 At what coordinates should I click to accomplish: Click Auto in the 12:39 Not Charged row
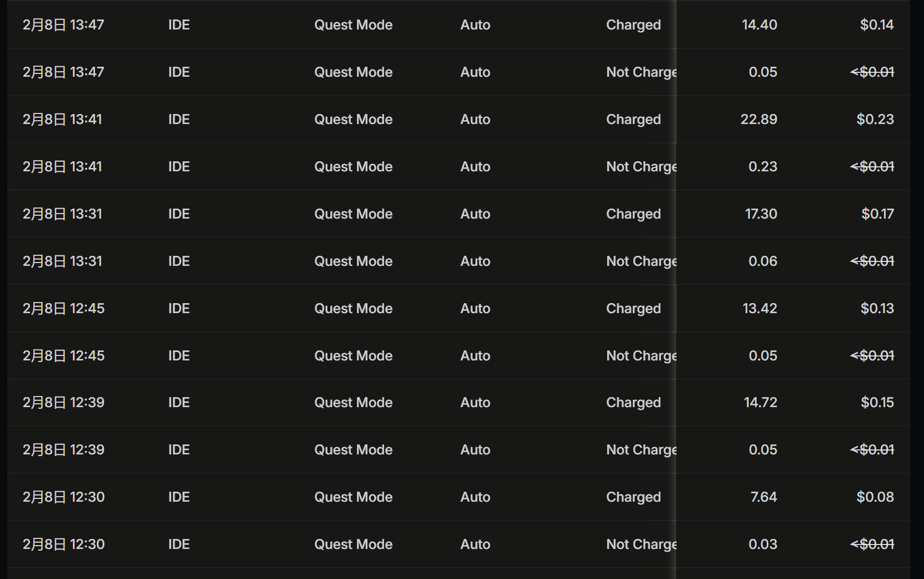[x=475, y=449]
